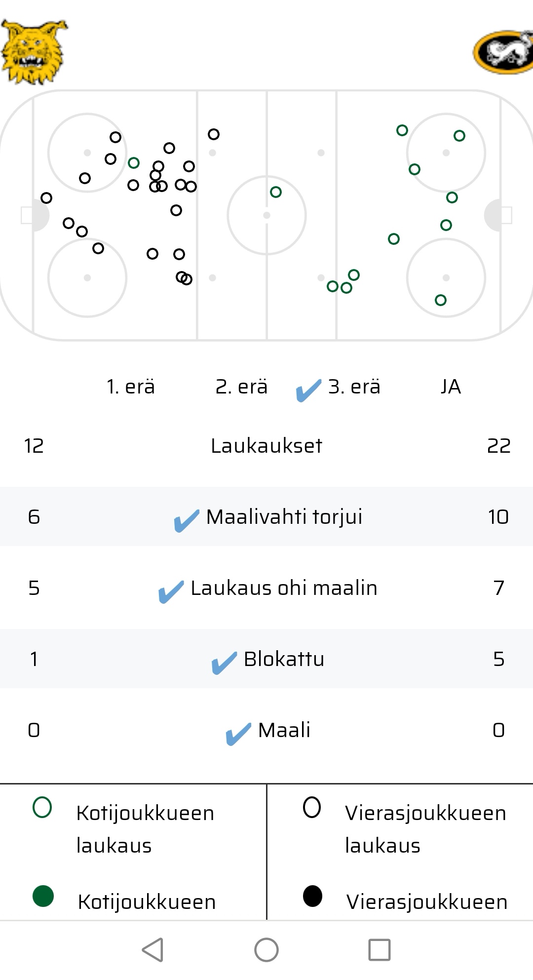Image resolution: width=533 pixels, height=980 pixels.
Task: Uncheck the 3. erä period filter
Action: [339, 388]
